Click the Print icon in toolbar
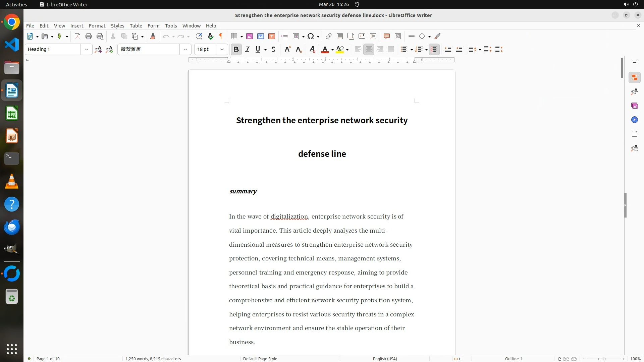Screen dimensions: 644x362 (89, 37)
